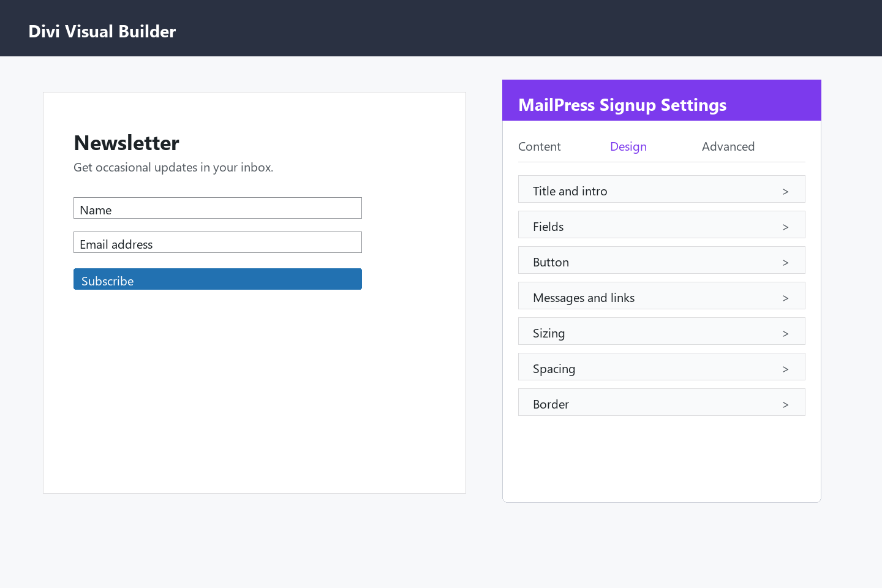Image resolution: width=882 pixels, height=588 pixels.
Task: Switch to the Content tab
Action: 539,146
